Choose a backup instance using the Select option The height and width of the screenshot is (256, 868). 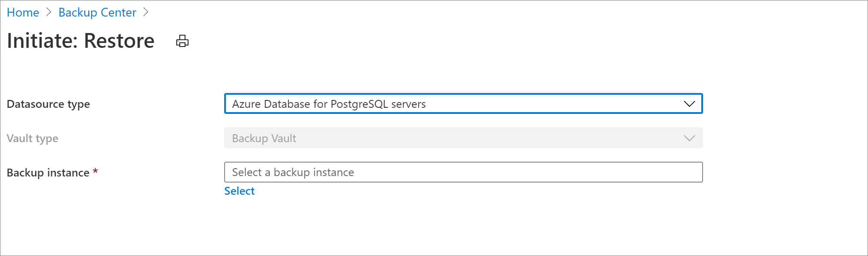point(239,190)
